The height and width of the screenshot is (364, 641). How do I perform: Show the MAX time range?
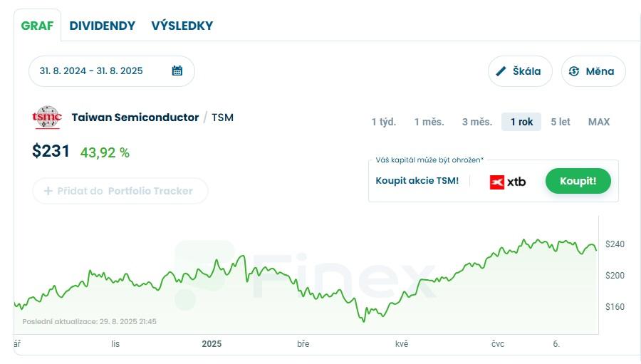pyautogui.click(x=599, y=122)
